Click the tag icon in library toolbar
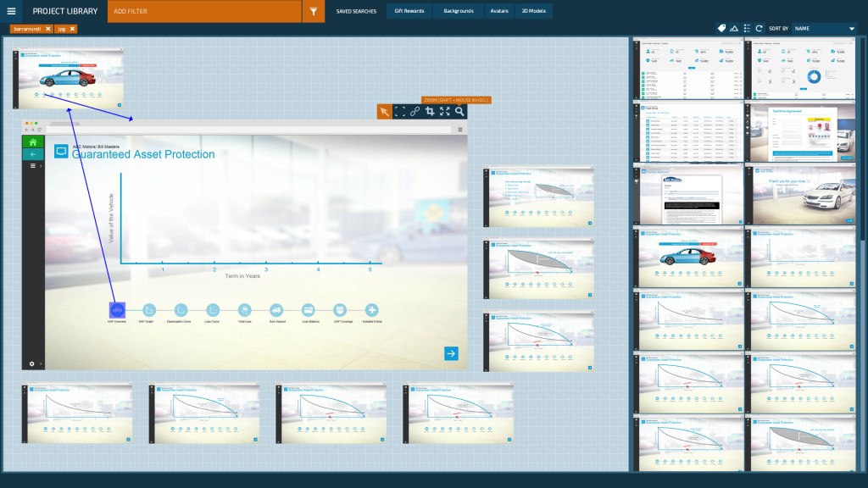The height and width of the screenshot is (488, 868). [721, 29]
